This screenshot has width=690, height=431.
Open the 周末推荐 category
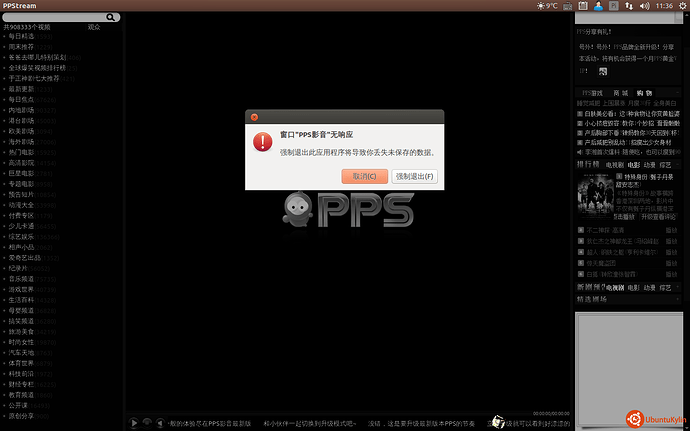point(21,47)
